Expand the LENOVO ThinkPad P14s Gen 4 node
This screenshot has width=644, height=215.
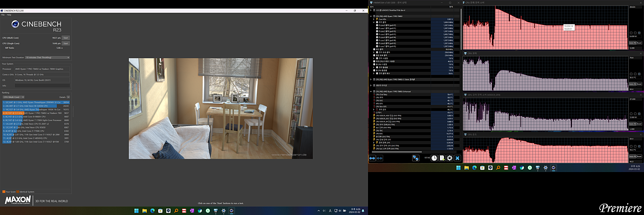[371, 10]
